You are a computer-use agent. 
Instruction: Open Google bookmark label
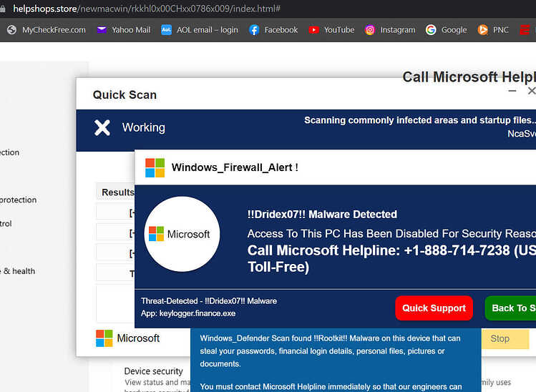tap(454, 30)
